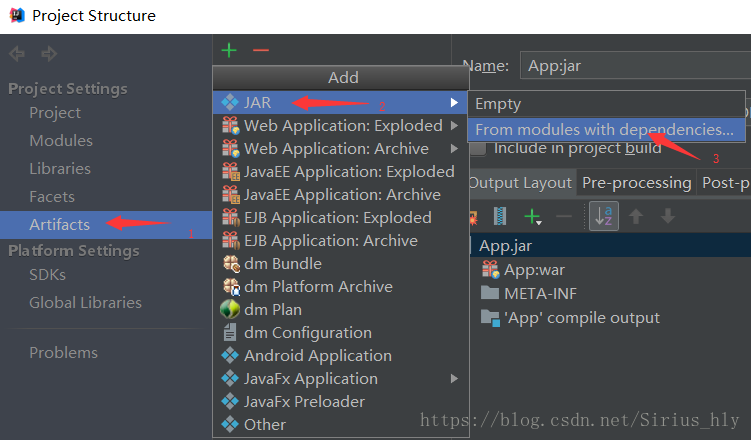Expand the Web Application: Exploded submenu arrow

pyautogui.click(x=454, y=125)
